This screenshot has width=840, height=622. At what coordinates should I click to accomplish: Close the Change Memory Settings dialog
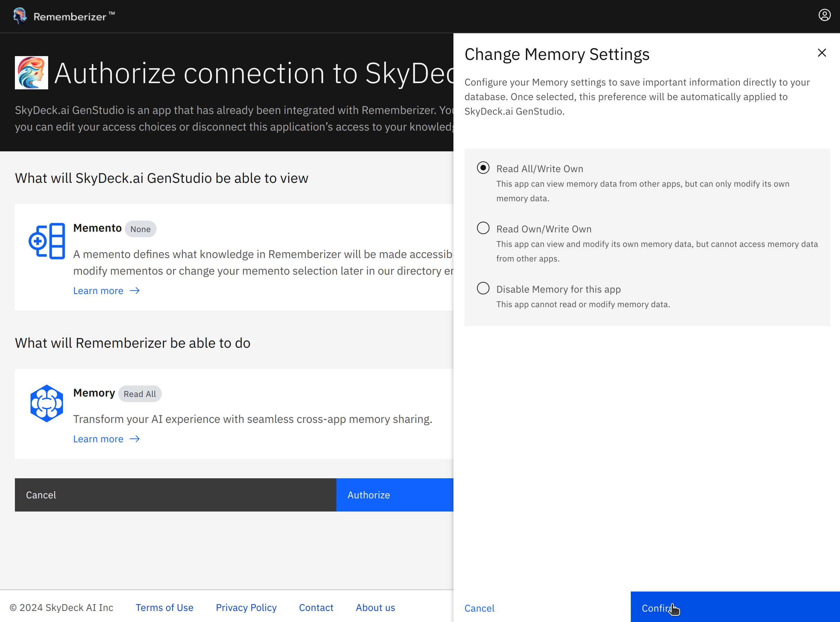point(822,53)
